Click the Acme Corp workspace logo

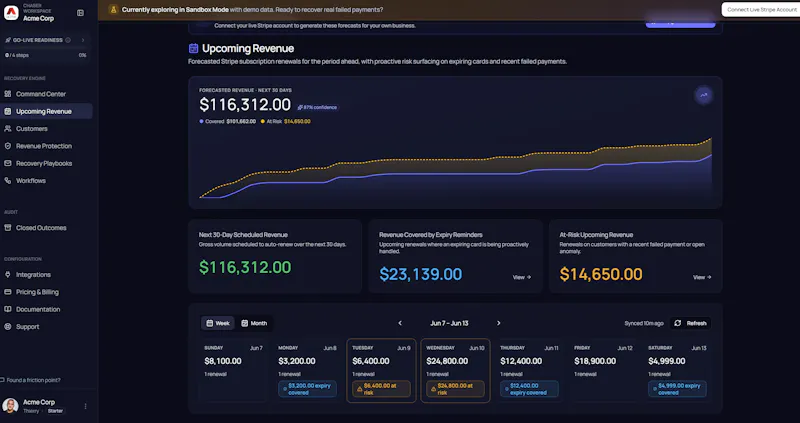click(11, 13)
